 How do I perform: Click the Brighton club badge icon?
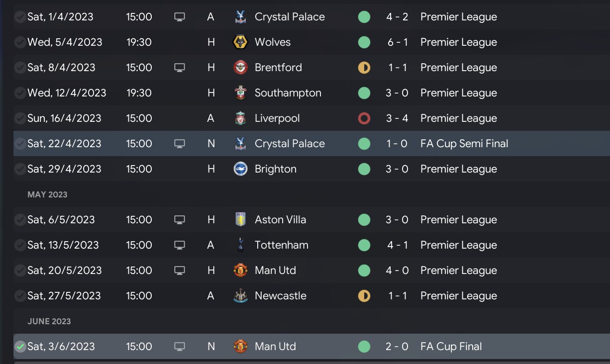pyautogui.click(x=240, y=169)
